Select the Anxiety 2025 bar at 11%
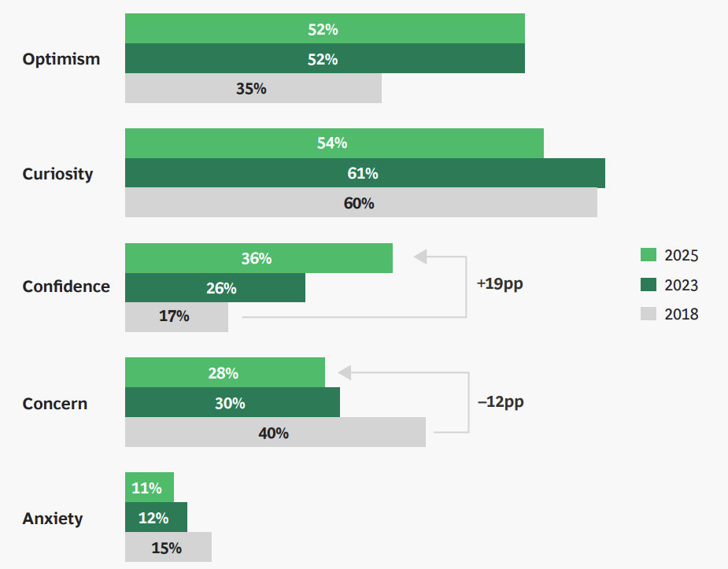Image resolution: width=728 pixels, height=569 pixels. point(149,488)
